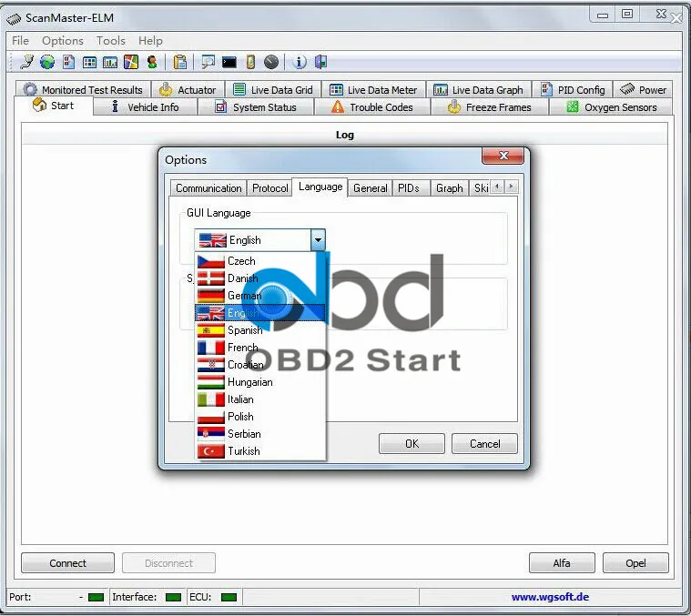691x616 pixels.
Task: Switch to the Protocol options tab
Action: tap(269, 188)
